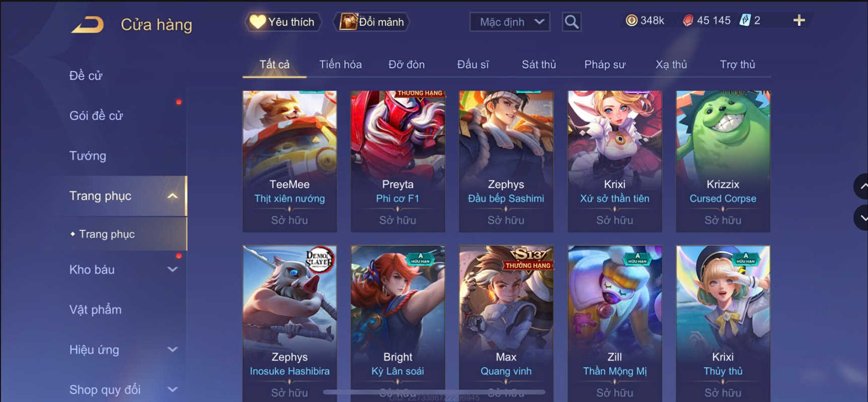Tap the gold coin icon showing 348k
Image resolution: width=868 pixels, height=402 pixels.
[x=631, y=20]
